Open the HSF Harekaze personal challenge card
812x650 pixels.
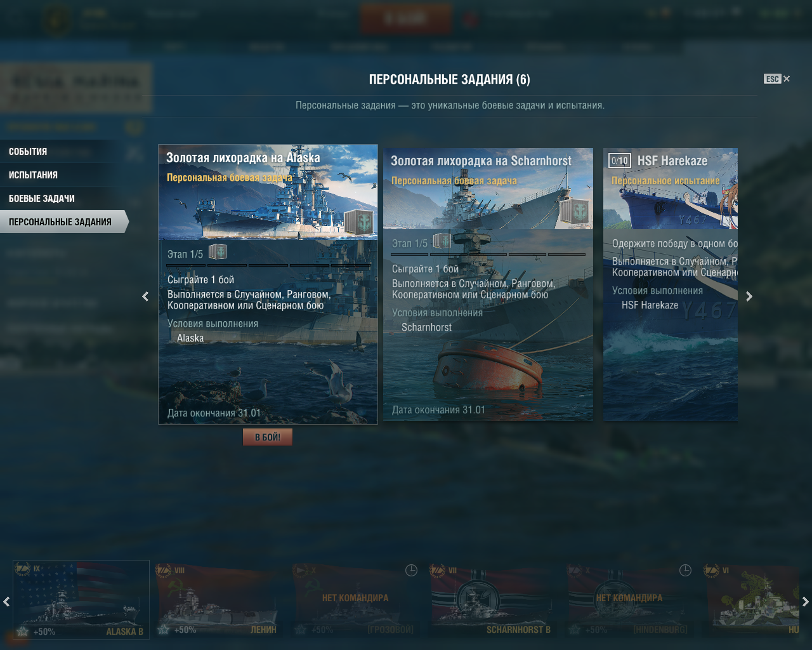coord(671,284)
